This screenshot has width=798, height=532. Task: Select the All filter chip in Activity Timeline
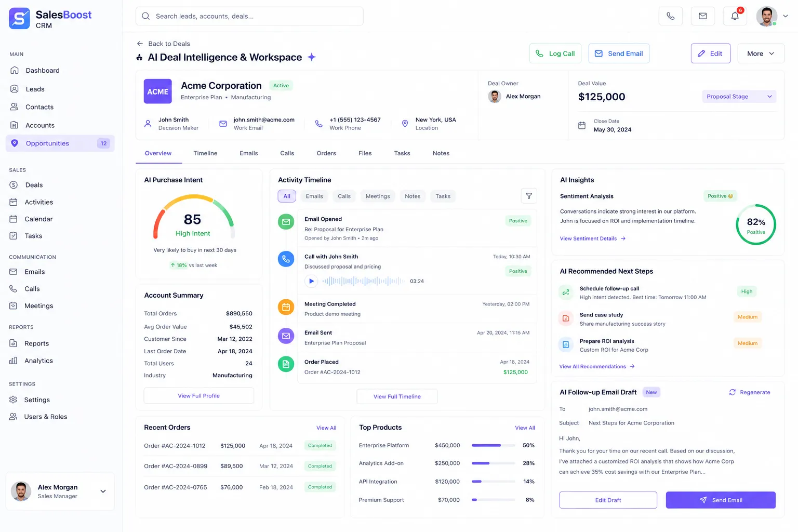(287, 196)
